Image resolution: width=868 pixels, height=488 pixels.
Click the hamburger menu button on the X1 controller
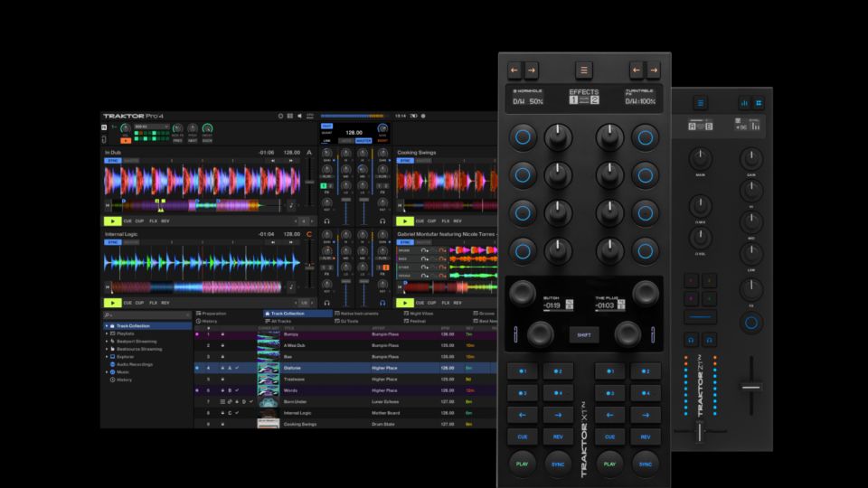click(583, 70)
